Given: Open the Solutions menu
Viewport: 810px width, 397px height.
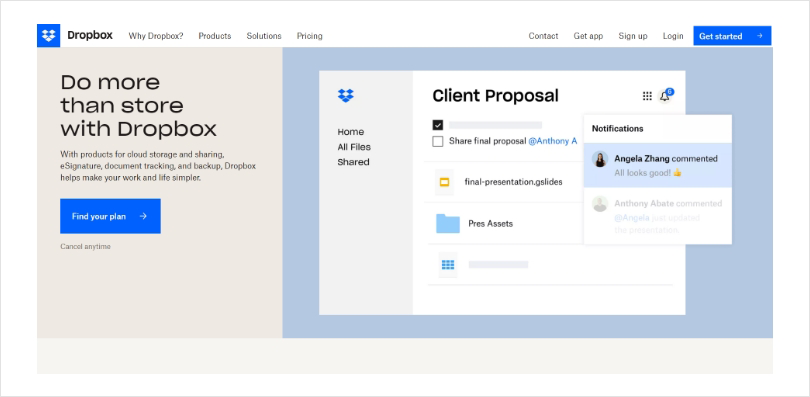Looking at the screenshot, I should pos(264,36).
